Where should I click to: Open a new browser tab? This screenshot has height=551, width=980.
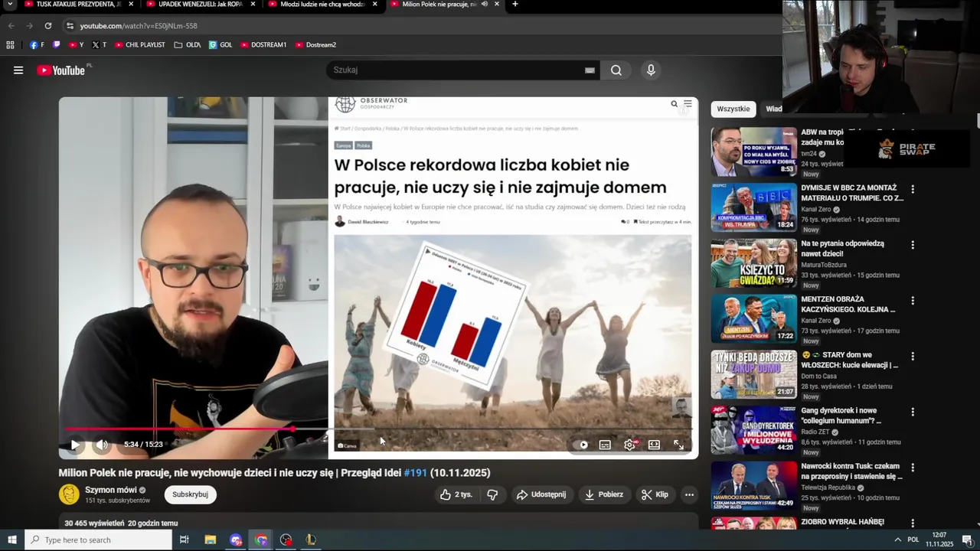pyautogui.click(x=515, y=4)
